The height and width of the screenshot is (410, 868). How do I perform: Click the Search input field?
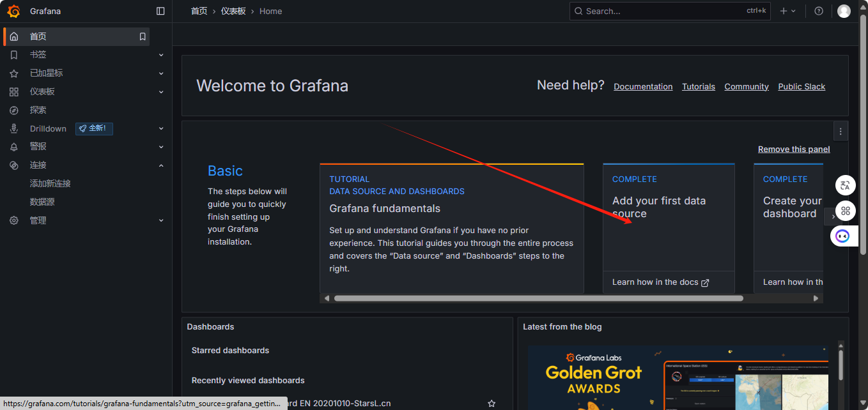tap(670, 11)
